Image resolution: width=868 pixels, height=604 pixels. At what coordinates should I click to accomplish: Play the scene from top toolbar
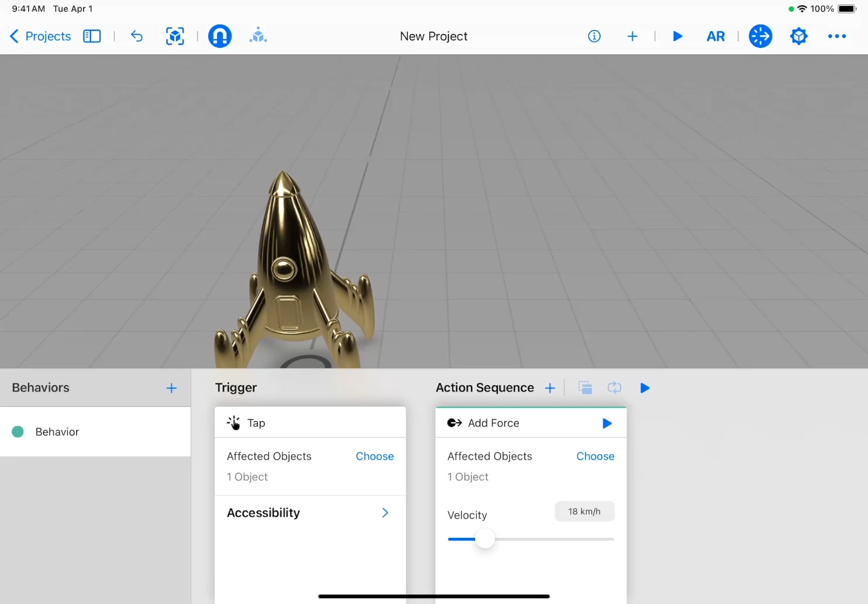point(677,36)
